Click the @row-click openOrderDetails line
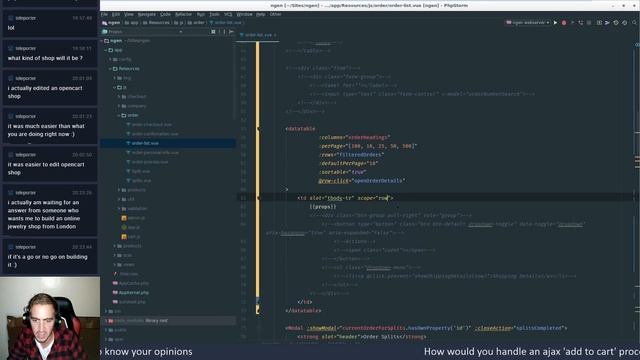This screenshot has width=640, height=360. [362, 181]
